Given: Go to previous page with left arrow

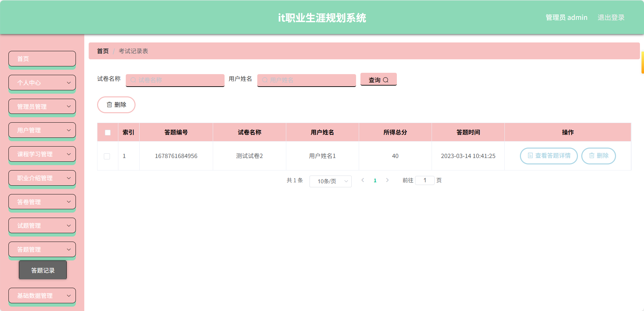Looking at the screenshot, I should (363, 180).
